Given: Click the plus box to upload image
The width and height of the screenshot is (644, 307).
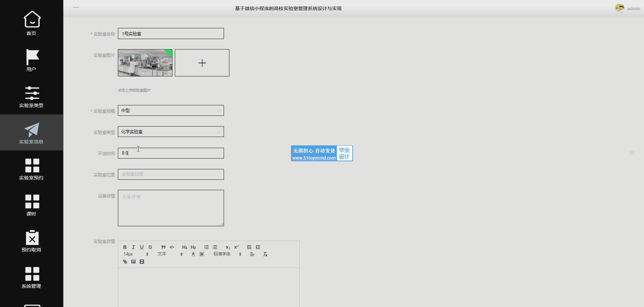Looking at the screenshot, I should tap(202, 63).
